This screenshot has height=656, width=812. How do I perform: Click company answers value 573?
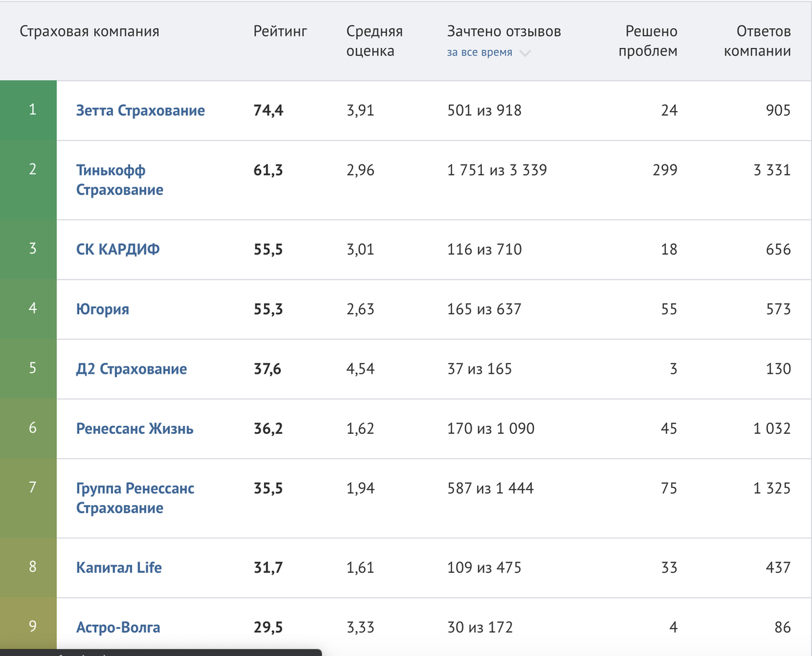pos(778,309)
